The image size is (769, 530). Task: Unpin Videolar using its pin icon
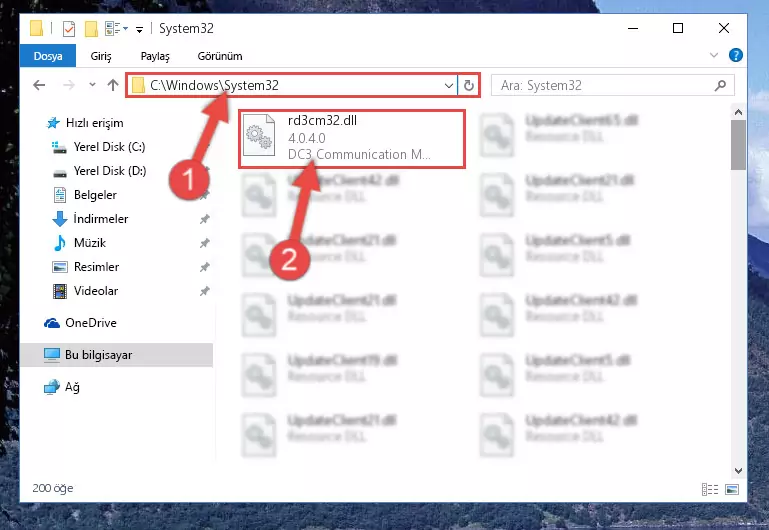205,291
